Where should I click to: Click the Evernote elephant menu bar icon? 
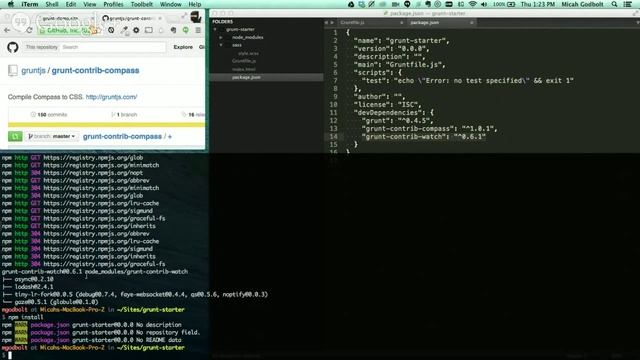pos(427,4)
